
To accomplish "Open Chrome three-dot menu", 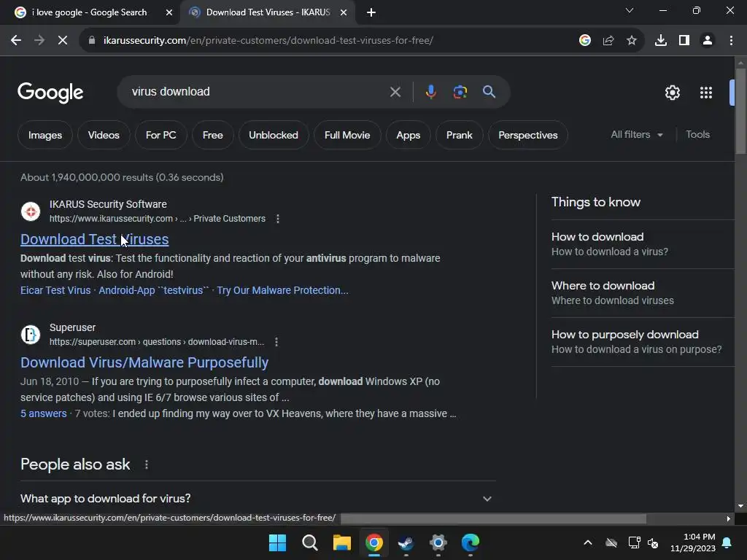I will 731,41.
